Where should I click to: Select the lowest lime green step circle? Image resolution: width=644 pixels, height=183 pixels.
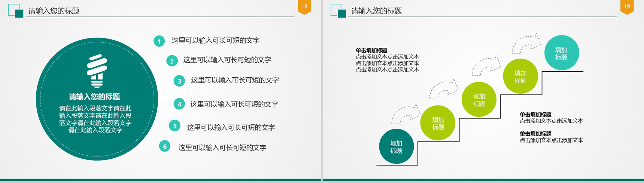pyautogui.click(x=438, y=123)
